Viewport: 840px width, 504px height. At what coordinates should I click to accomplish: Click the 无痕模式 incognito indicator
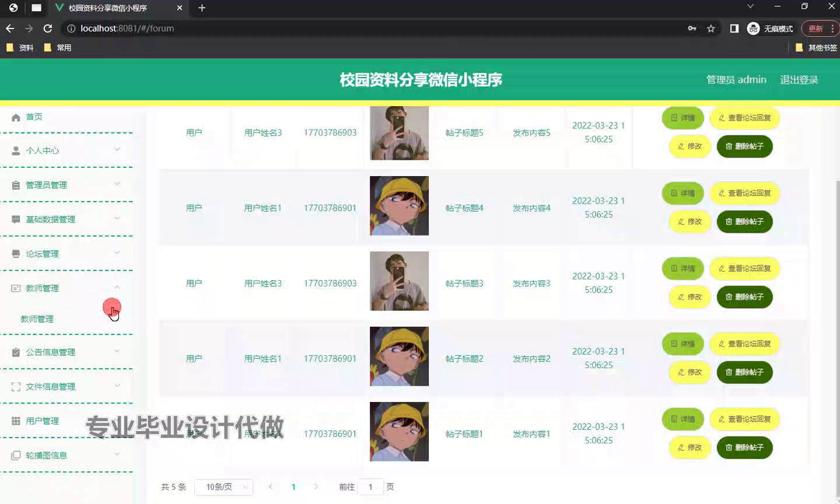[770, 29]
